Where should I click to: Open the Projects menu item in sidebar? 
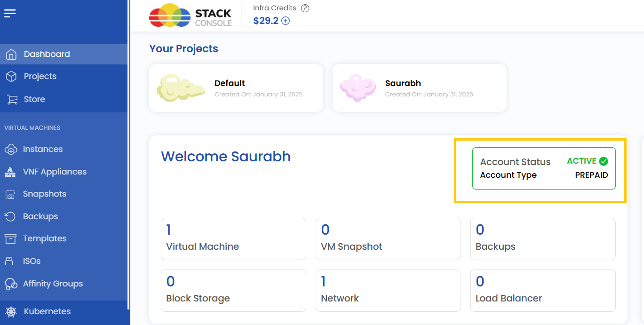pos(40,76)
